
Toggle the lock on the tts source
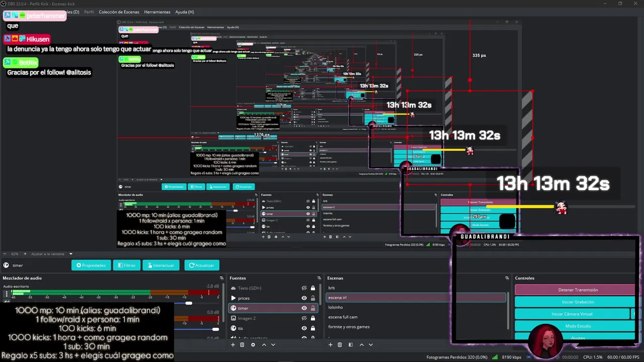click(313, 328)
